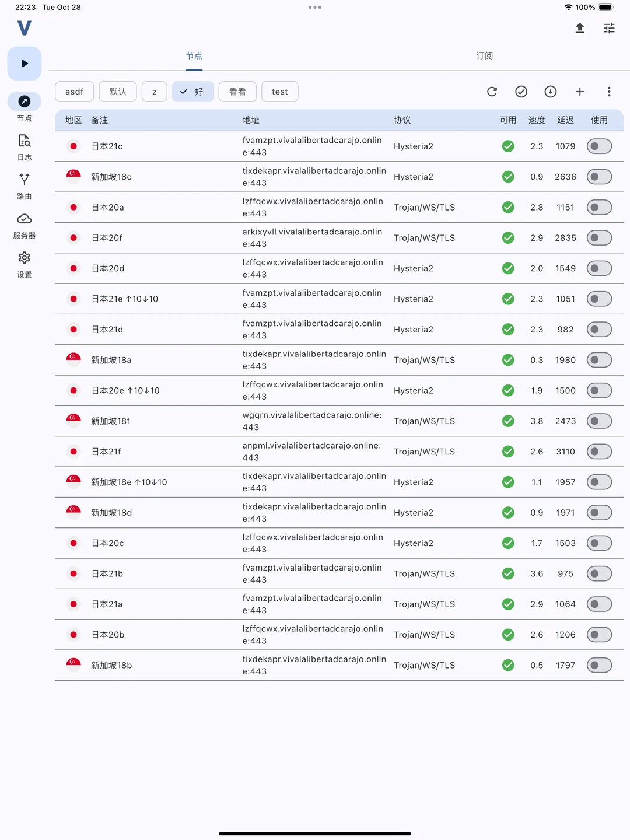Click the 地址 column header

[251, 120]
